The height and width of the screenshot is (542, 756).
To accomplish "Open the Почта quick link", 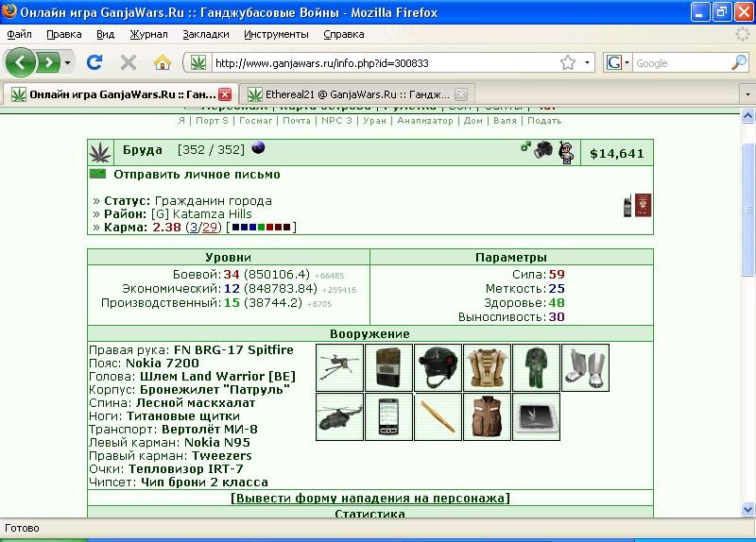I will (297, 121).
